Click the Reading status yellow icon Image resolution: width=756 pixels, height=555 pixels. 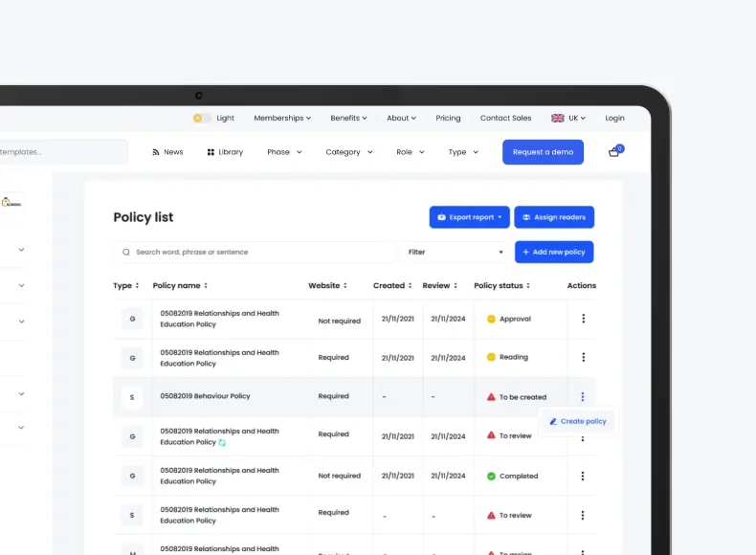491,357
